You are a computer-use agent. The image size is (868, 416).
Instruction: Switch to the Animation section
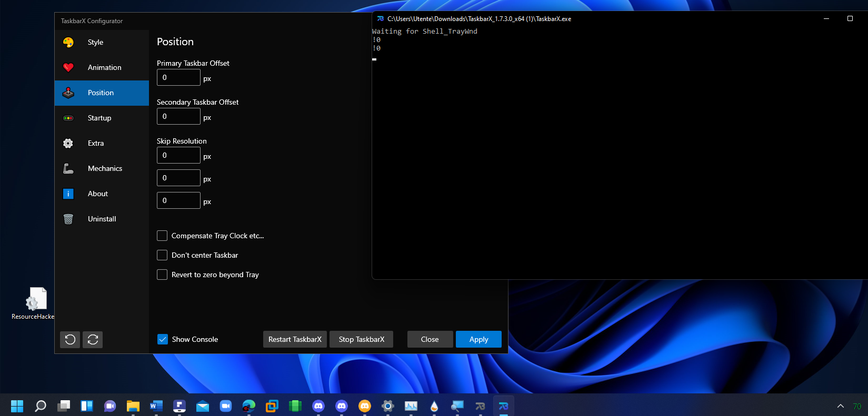[x=104, y=67]
